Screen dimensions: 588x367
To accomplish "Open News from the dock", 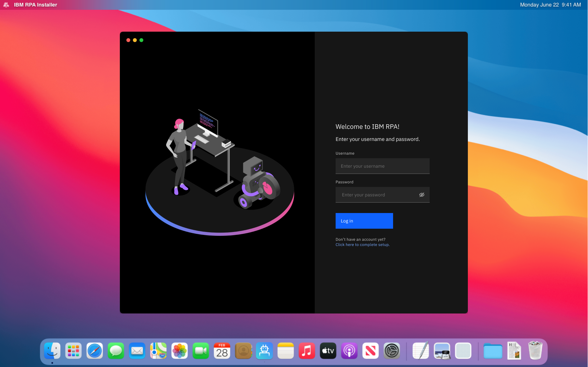I will 371,351.
